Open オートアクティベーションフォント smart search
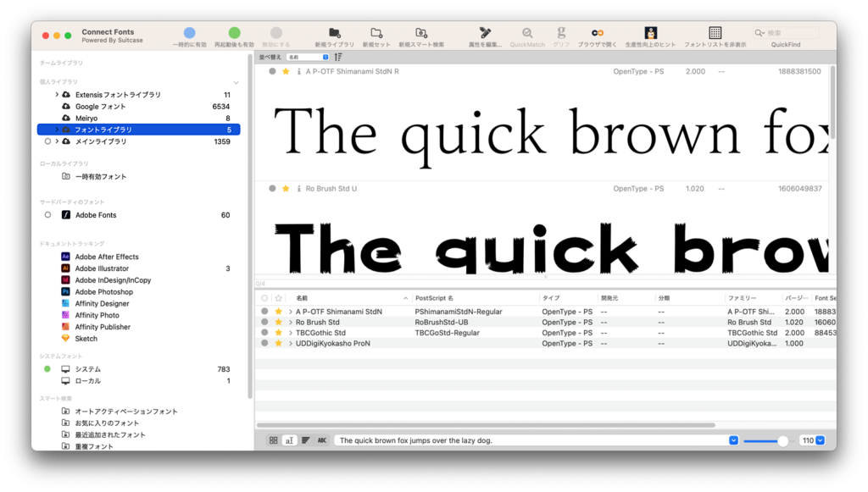 click(126, 412)
